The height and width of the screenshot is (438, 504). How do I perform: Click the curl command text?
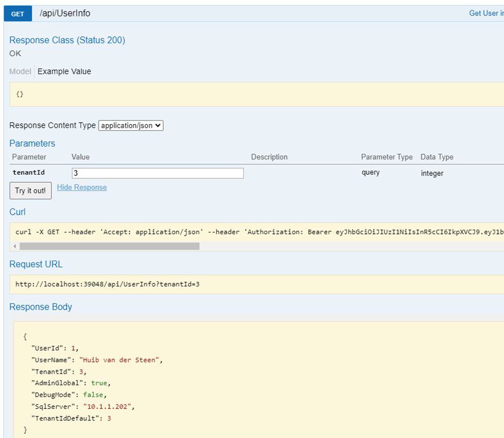click(259, 232)
